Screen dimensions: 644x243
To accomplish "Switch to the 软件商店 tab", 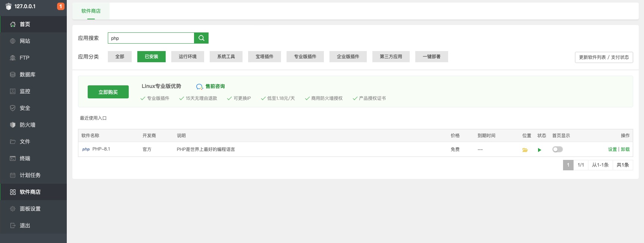I will [91, 11].
